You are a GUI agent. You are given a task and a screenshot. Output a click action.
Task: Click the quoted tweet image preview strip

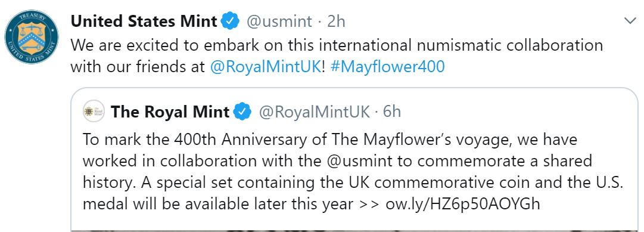[354, 230]
